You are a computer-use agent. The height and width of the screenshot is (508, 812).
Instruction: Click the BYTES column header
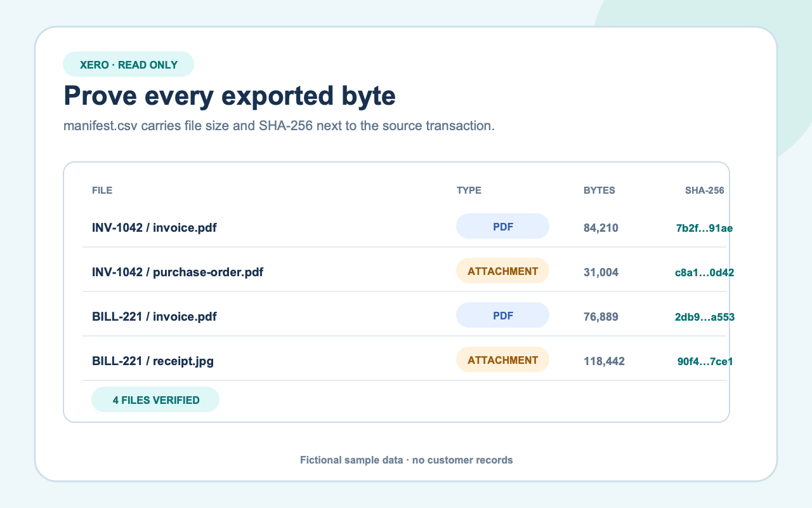[x=599, y=190]
